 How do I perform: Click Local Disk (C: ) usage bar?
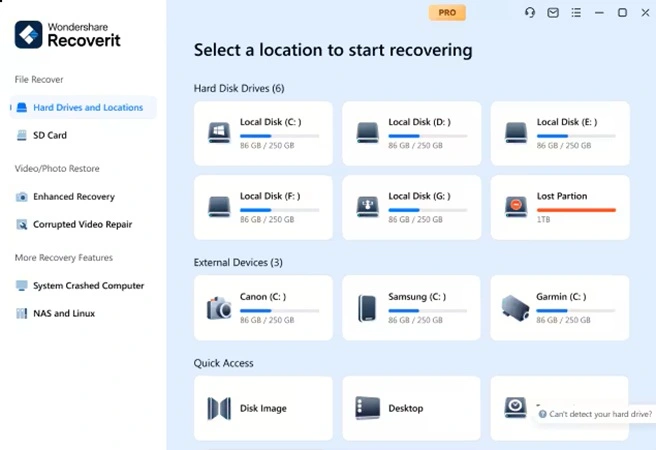[279, 136]
